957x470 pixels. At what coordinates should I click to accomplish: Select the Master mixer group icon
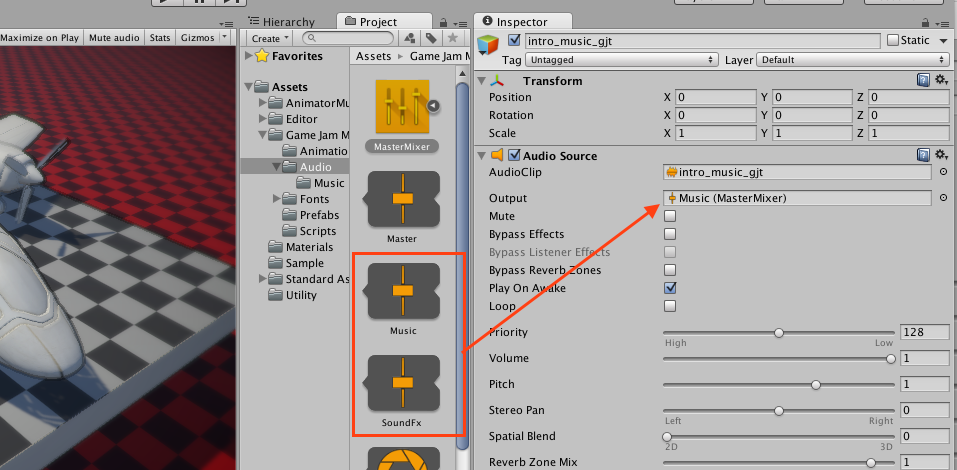402,198
